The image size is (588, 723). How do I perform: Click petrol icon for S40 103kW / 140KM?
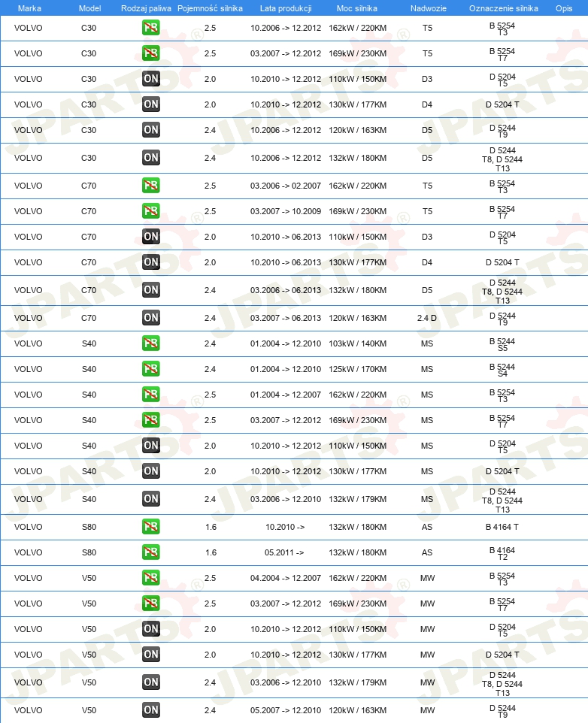151,343
